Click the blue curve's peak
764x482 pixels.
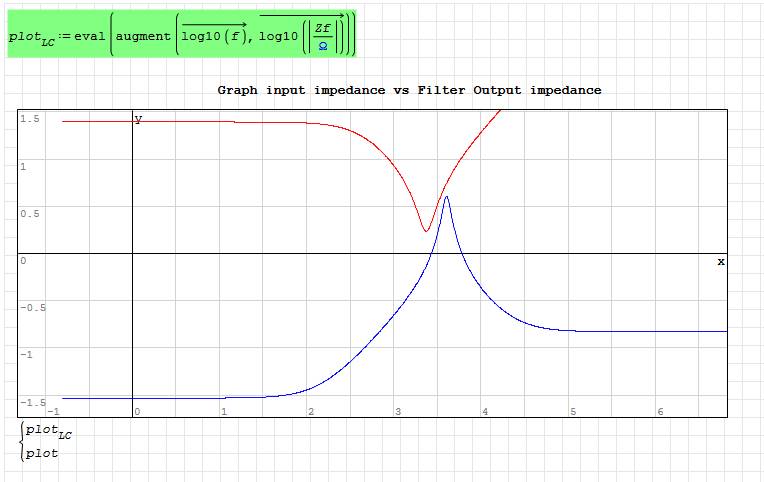446,197
